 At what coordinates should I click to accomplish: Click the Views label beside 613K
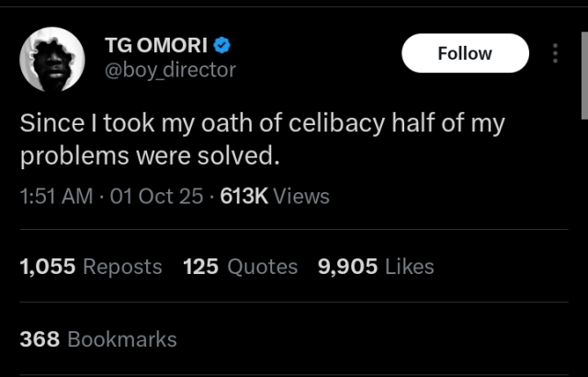click(301, 196)
